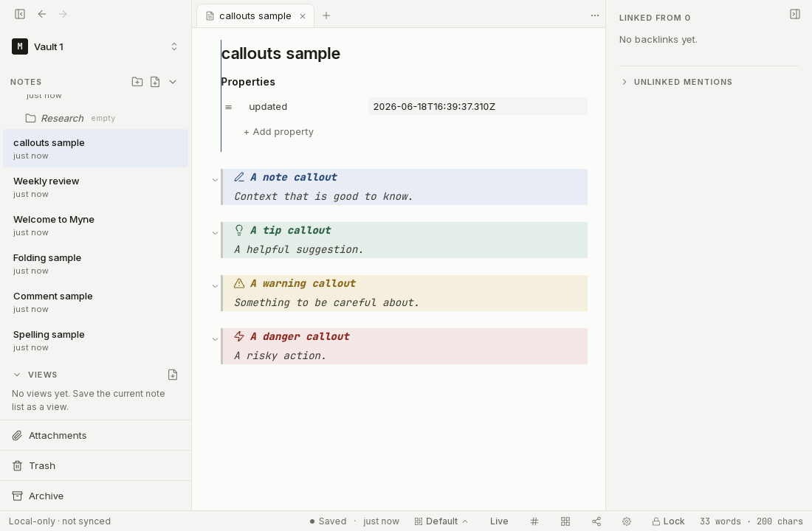Click the hashtag icon in status bar
Viewport: 812px width, 531px height.
coord(534,521)
